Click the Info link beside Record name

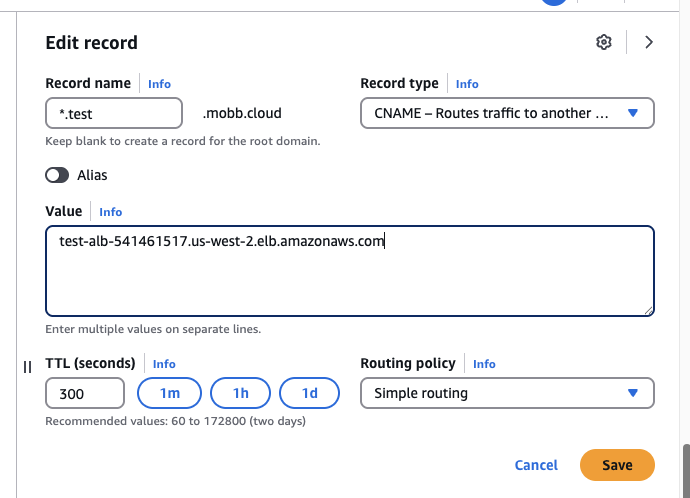coord(159,84)
